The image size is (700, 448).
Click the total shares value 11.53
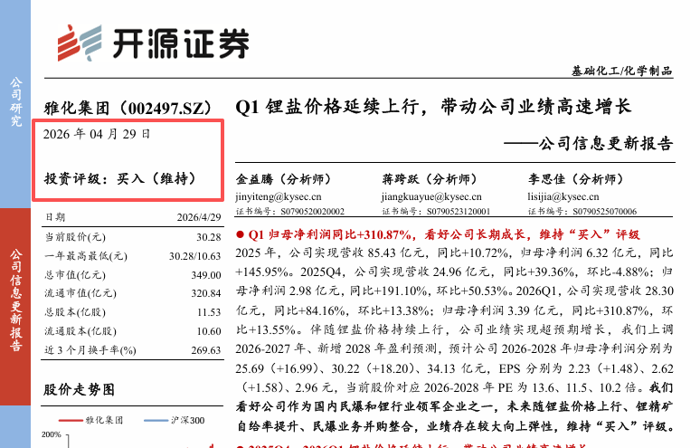[209, 312]
